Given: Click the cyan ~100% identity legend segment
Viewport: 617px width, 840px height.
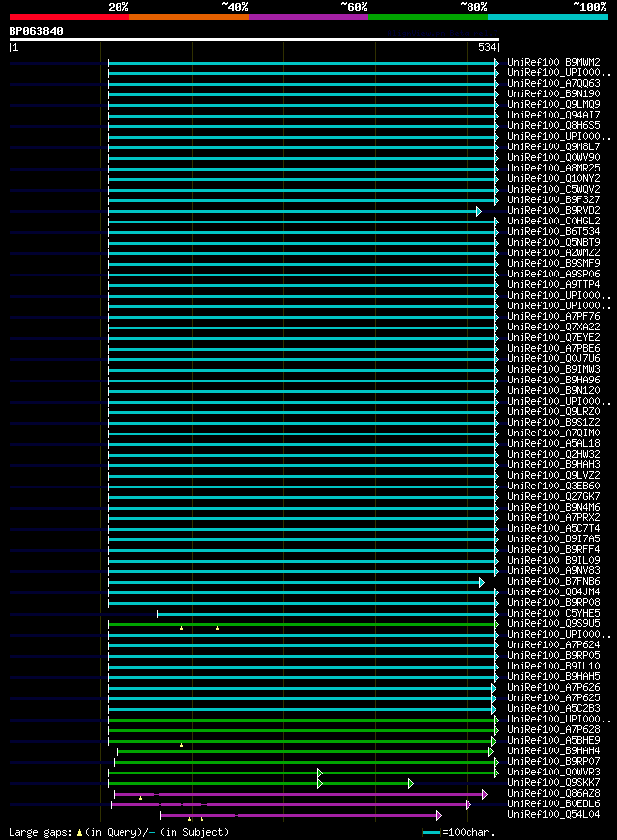Looking at the screenshot, I should [x=548, y=17].
